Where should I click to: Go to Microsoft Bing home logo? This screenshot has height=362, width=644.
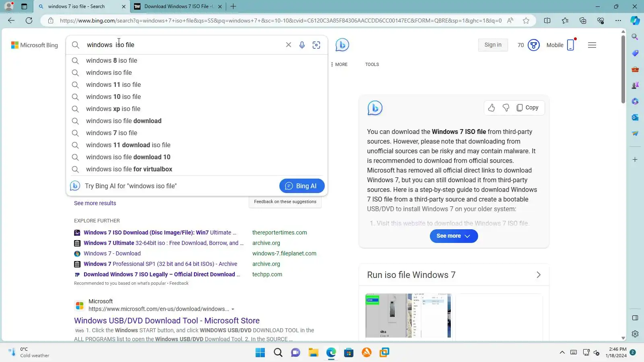click(x=35, y=45)
